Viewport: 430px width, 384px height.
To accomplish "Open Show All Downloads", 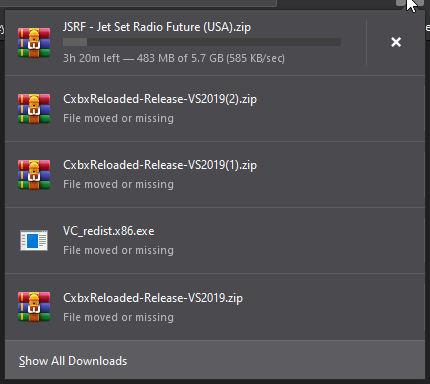I will pos(73,361).
